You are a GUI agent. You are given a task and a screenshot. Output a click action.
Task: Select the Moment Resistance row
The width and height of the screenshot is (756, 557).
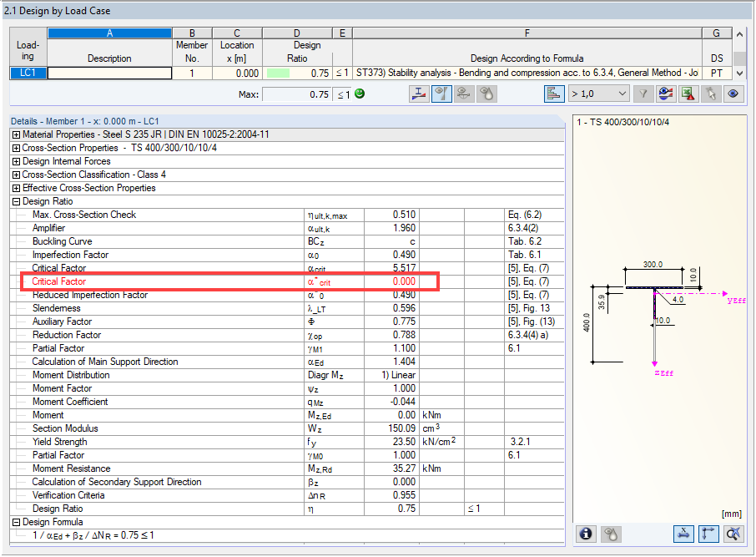[x=287, y=468]
